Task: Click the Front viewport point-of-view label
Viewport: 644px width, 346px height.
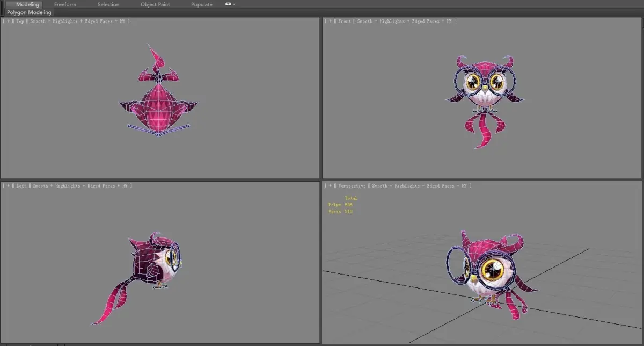Action: click(344, 21)
